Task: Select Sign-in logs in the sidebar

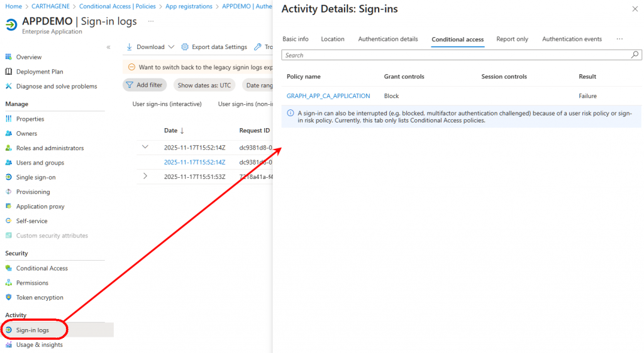Action: 33,330
